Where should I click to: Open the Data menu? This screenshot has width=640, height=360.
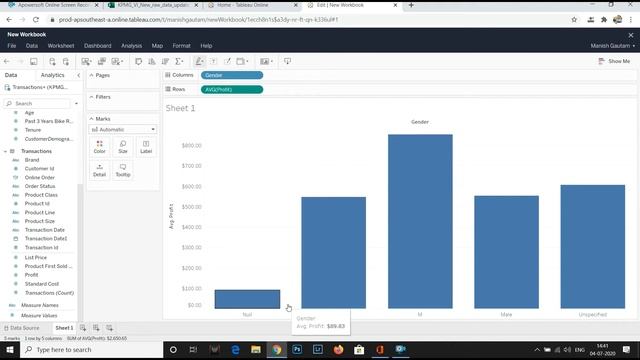[31, 46]
